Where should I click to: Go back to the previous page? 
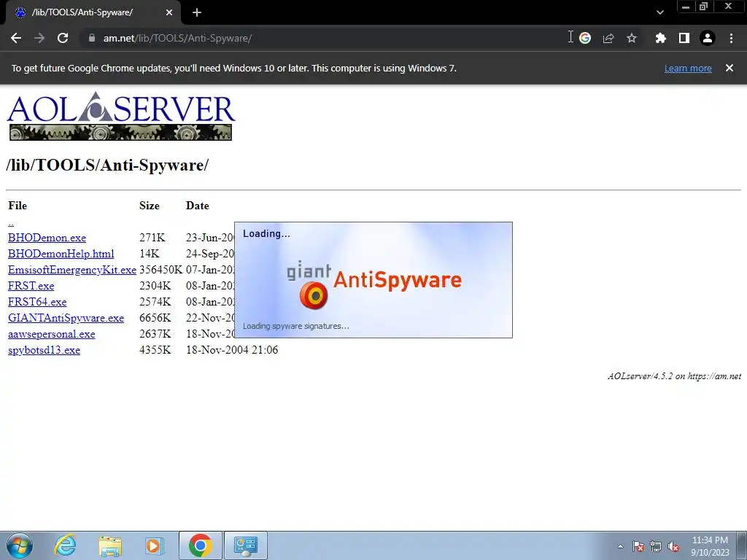point(16,38)
